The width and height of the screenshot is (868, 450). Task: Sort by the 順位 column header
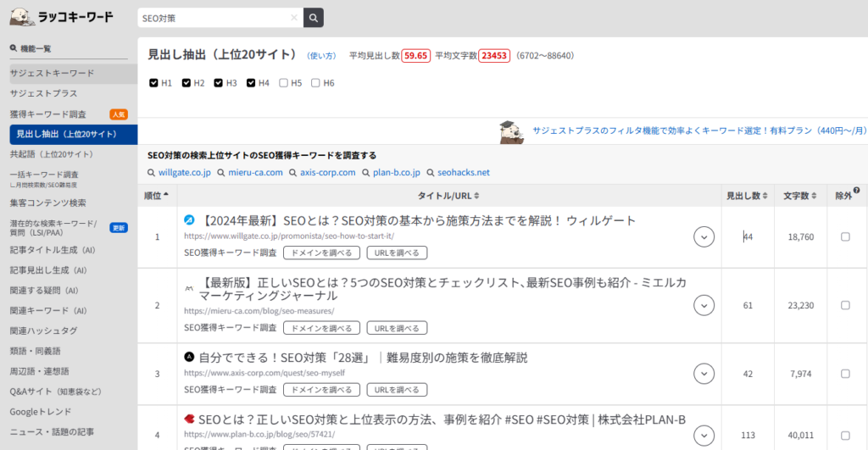(157, 196)
